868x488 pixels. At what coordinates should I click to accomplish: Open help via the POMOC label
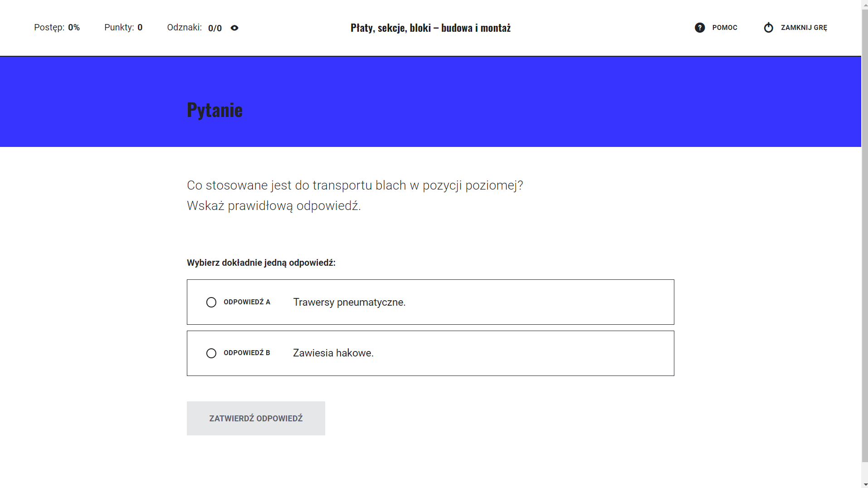coord(724,28)
